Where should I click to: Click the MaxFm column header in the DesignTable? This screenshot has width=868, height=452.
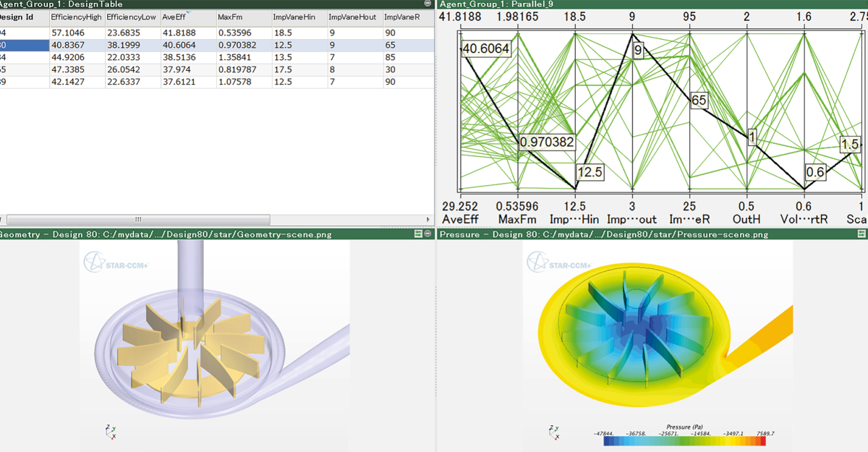pos(231,17)
